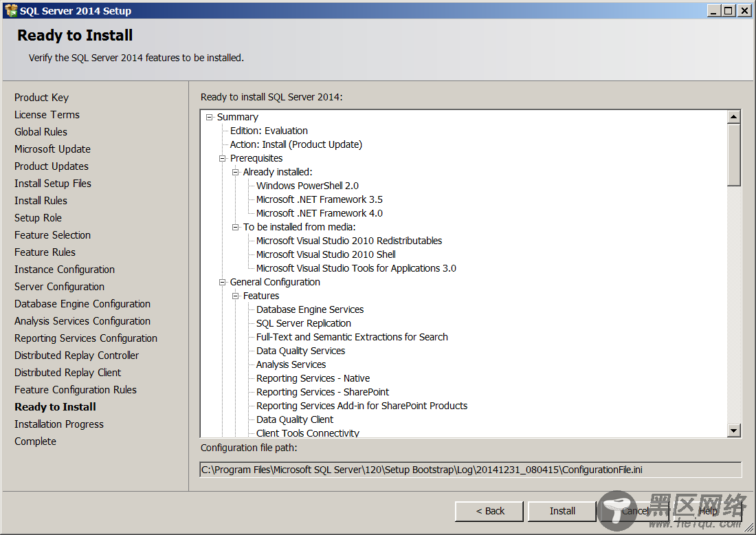
Task: Click the scrollbar up arrow in summary tree
Action: (734, 117)
